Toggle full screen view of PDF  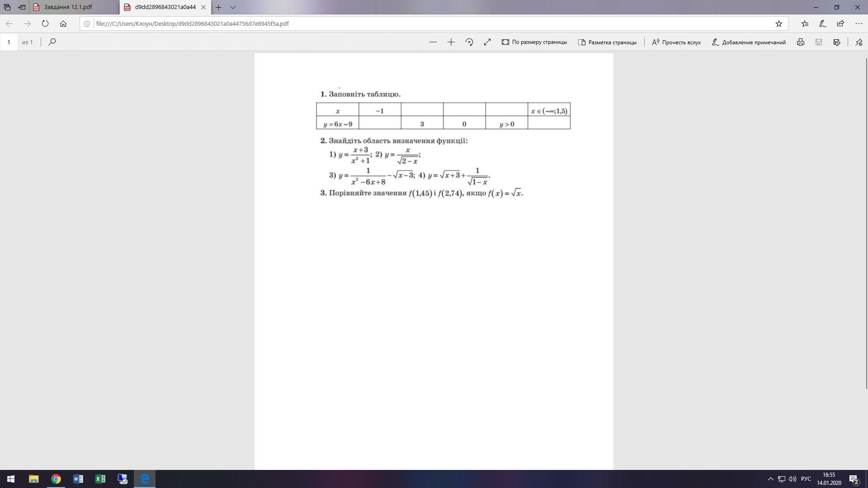(487, 42)
